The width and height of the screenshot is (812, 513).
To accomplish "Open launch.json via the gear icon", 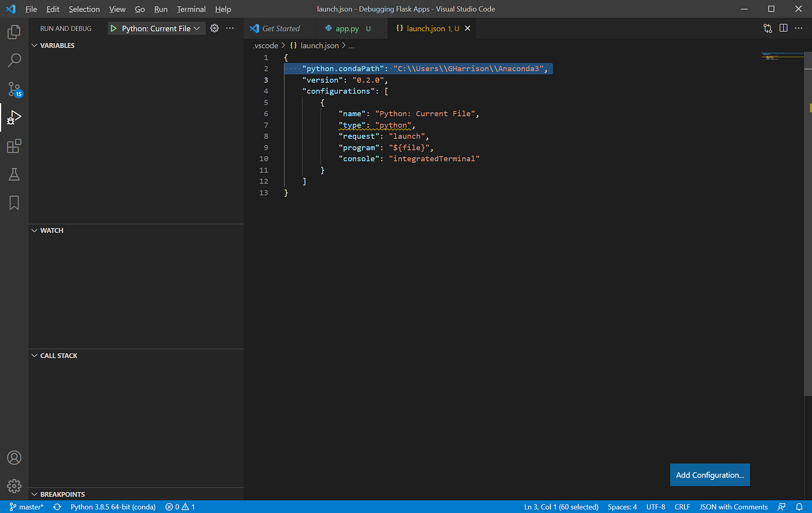I will point(214,28).
